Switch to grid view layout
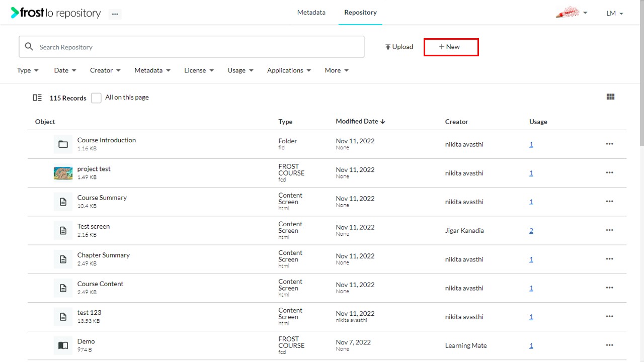Screen dimensions: 644x362 pos(610,97)
